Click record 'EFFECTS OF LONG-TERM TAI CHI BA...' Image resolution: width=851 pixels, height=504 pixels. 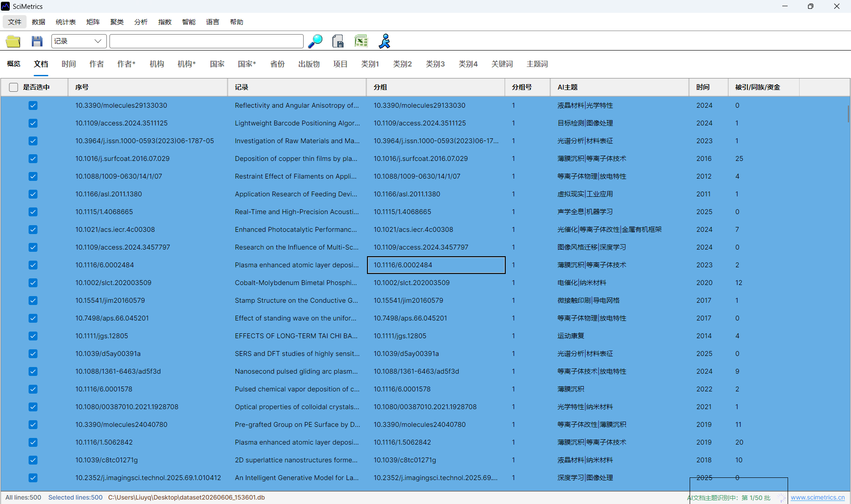[296, 336]
